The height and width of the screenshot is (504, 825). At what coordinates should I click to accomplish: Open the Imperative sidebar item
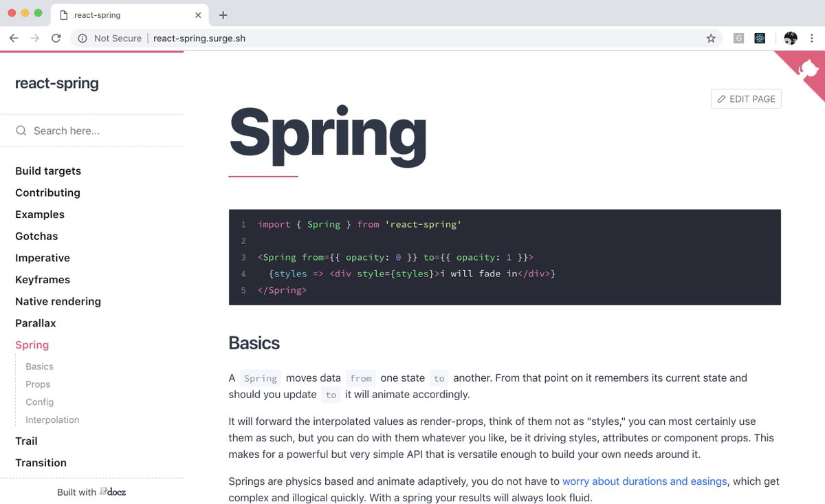click(43, 258)
